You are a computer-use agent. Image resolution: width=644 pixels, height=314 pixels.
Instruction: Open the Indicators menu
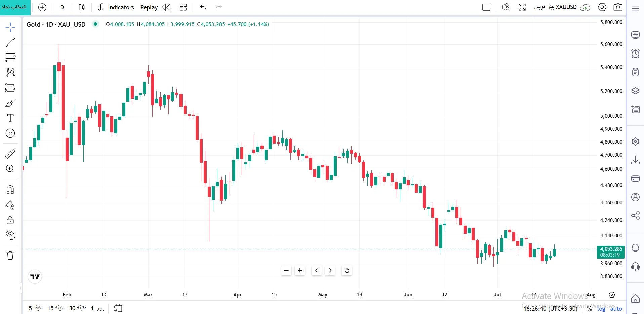pyautogui.click(x=116, y=7)
